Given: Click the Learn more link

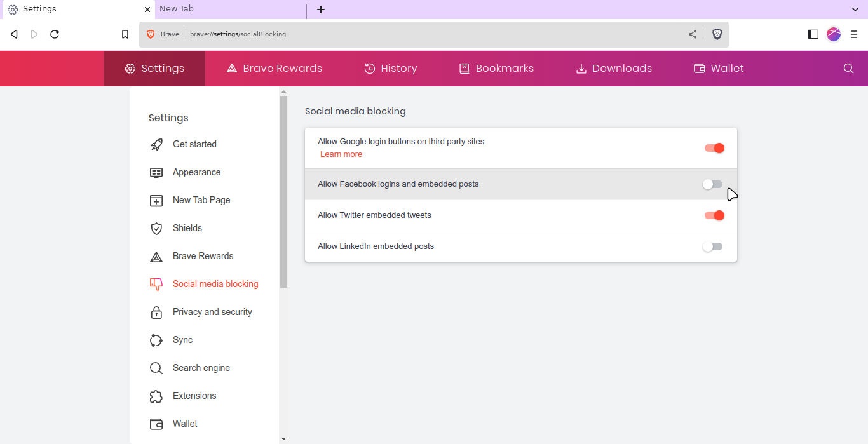Looking at the screenshot, I should tap(341, 154).
